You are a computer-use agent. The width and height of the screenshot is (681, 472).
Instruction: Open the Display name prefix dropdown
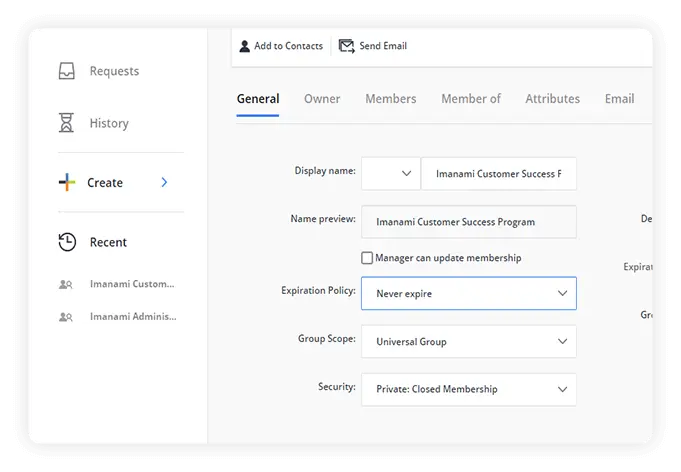tap(390, 174)
